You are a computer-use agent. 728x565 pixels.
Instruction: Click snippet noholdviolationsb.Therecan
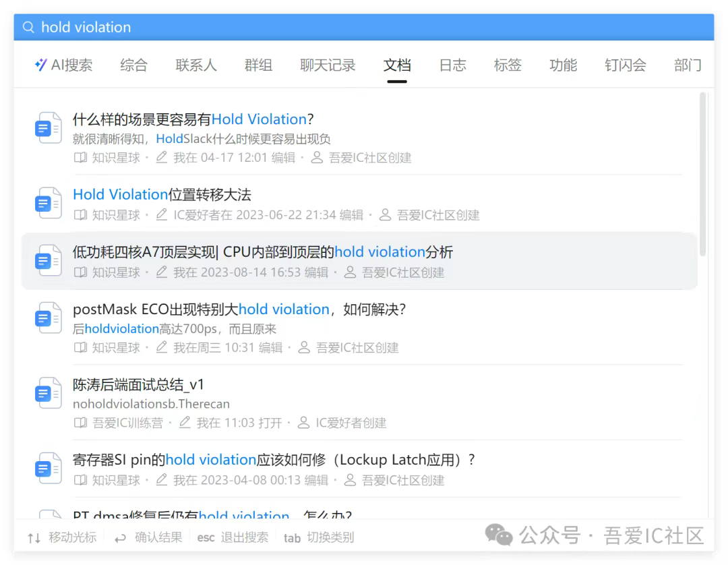[152, 404]
